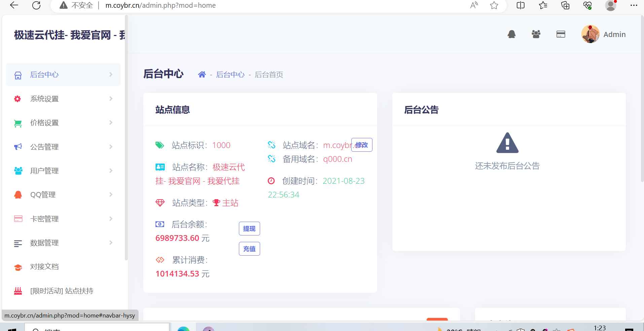The image size is (644, 331).
Task: Open the community users icon in top bar
Action: 536,34
